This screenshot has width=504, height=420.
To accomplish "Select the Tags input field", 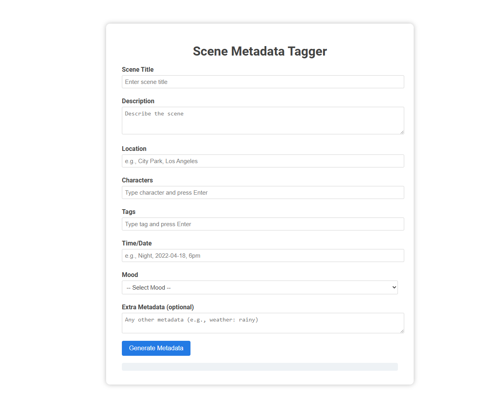I will [263, 224].
